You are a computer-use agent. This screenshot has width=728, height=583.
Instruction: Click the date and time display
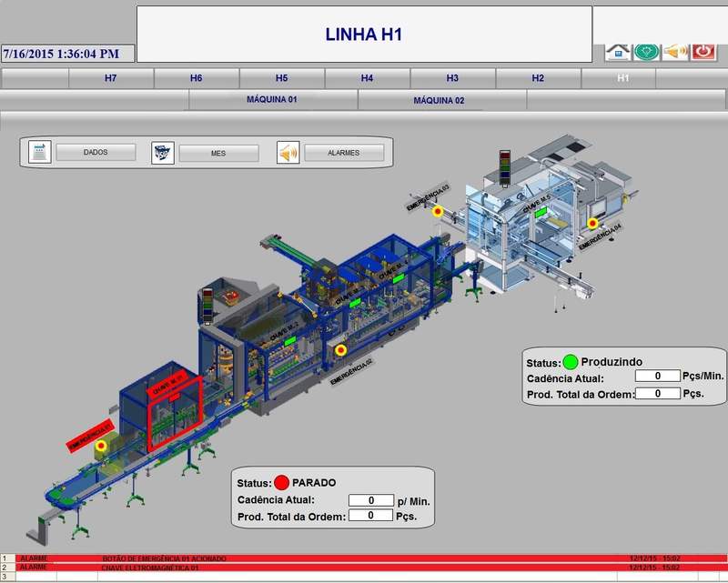(x=67, y=54)
